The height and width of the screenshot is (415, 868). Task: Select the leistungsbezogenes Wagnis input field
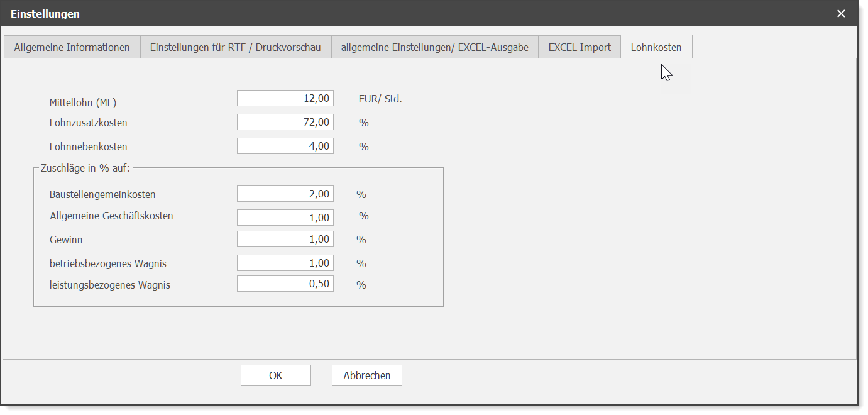285,285
